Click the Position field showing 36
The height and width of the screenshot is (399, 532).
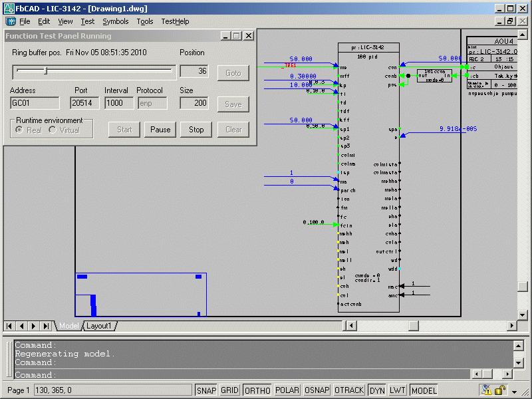[194, 71]
